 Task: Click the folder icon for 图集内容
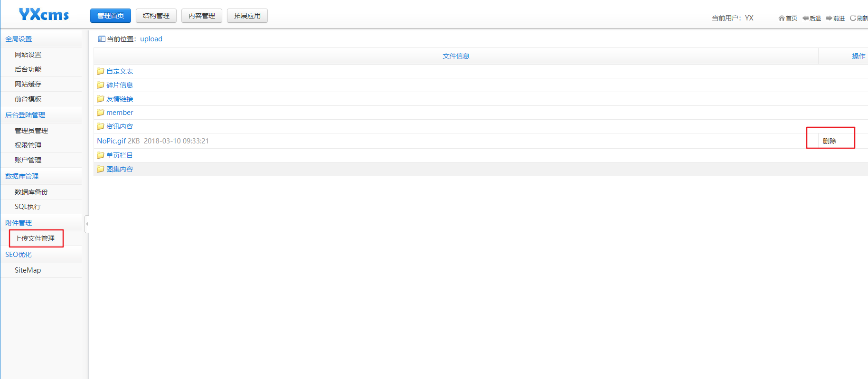(x=100, y=169)
